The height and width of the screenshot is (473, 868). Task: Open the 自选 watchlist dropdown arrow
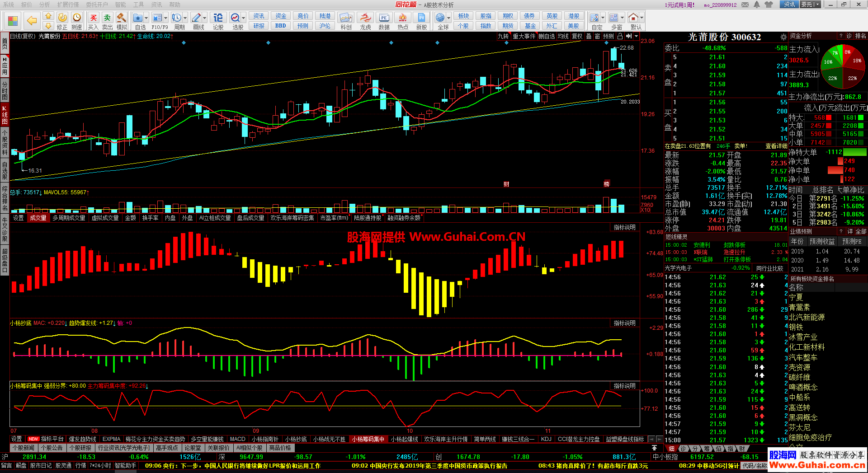[x=146, y=18]
